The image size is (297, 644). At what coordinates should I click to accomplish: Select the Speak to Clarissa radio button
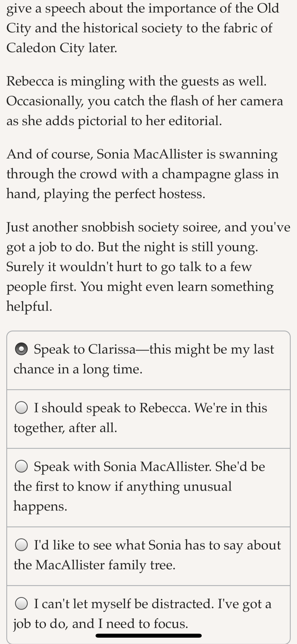(21, 349)
